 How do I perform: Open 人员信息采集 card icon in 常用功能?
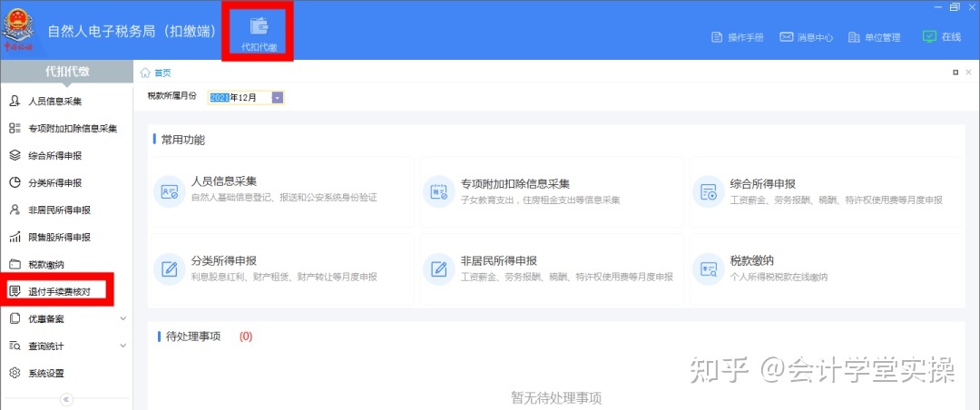coord(170,192)
